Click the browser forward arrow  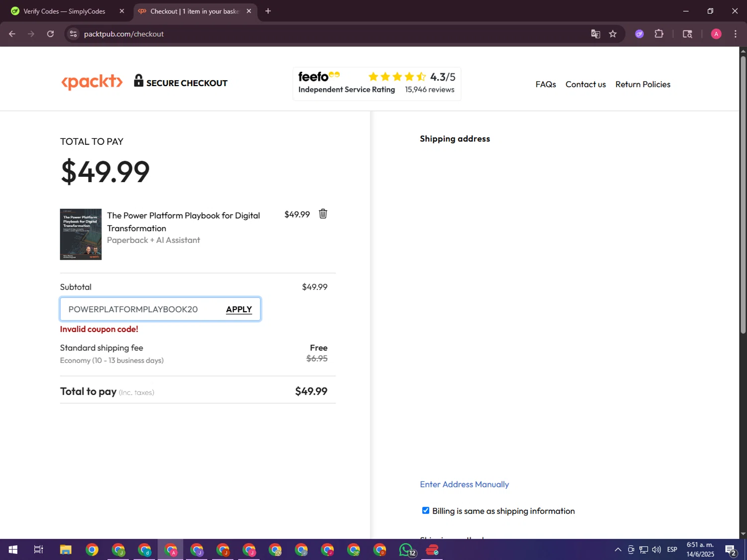(31, 34)
